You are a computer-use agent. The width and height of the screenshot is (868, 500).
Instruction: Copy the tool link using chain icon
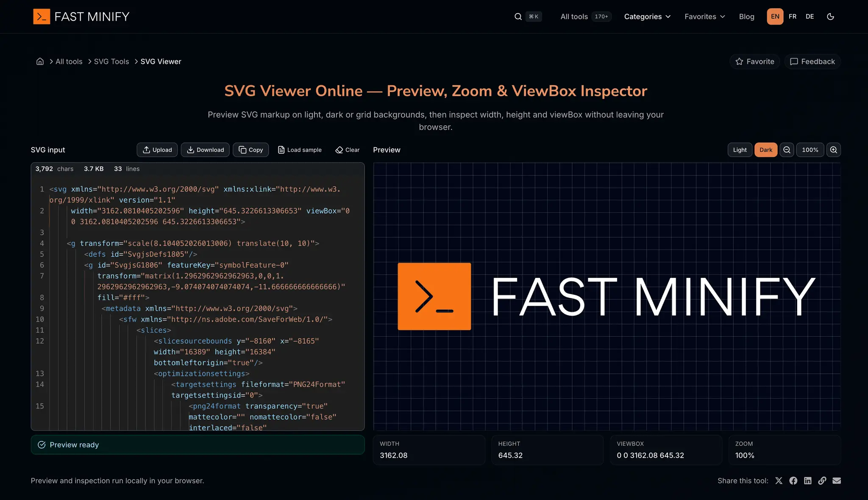[822, 481]
